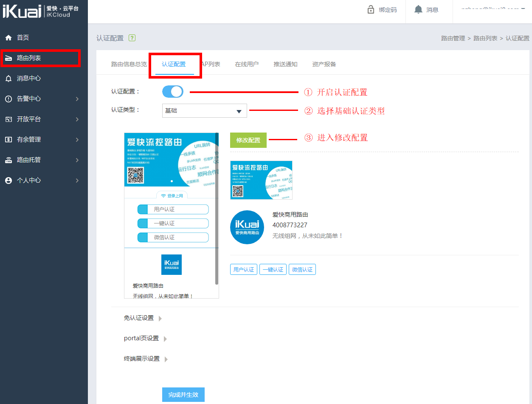Image resolution: width=532 pixels, height=404 pixels.
Task: Click 路由管理 in the breadcrumb
Action: (453, 38)
